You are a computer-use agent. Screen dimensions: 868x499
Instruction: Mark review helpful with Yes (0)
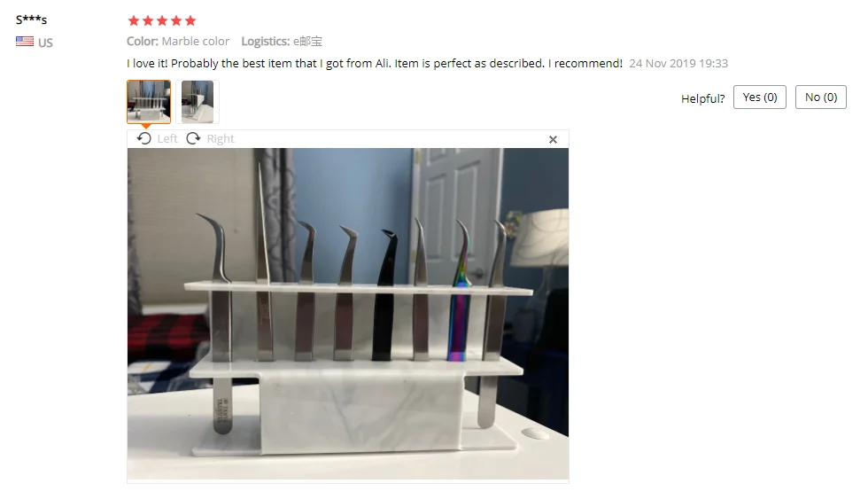point(760,97)
